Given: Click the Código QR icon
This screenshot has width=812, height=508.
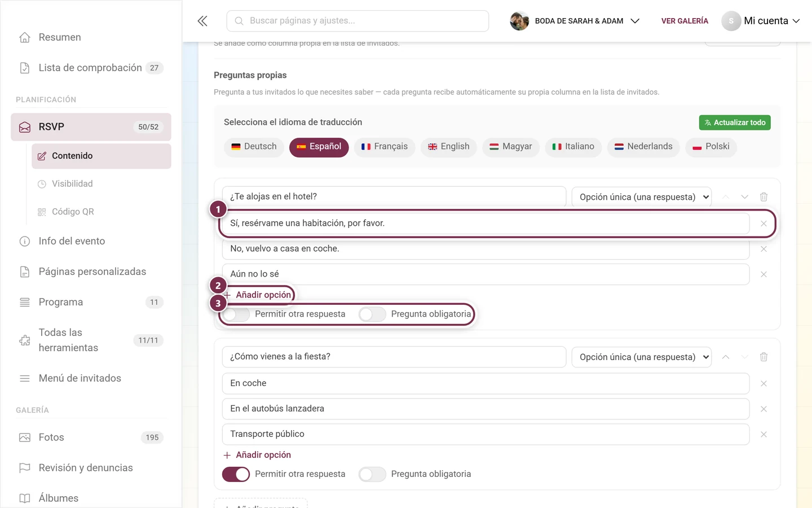Looking at the screenshot, I should point(42,212).
